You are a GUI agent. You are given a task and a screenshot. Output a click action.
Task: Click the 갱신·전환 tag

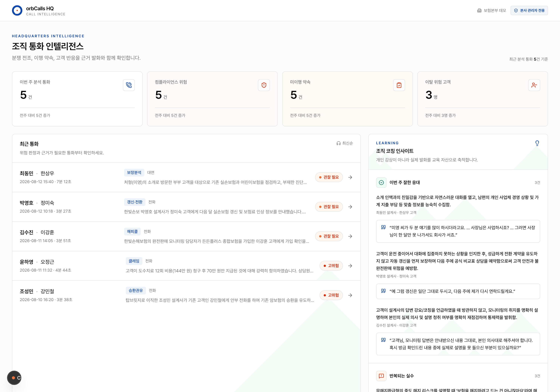(135, 202)
